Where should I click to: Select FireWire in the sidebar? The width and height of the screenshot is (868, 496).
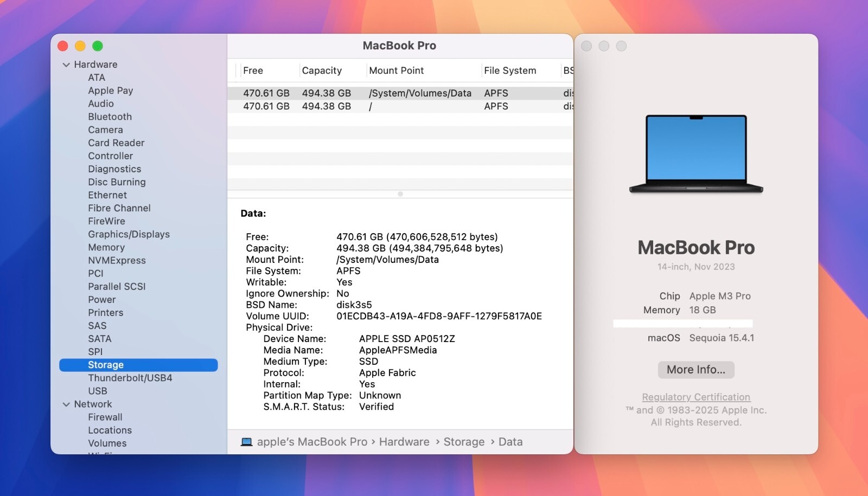(x=107, y=221)
